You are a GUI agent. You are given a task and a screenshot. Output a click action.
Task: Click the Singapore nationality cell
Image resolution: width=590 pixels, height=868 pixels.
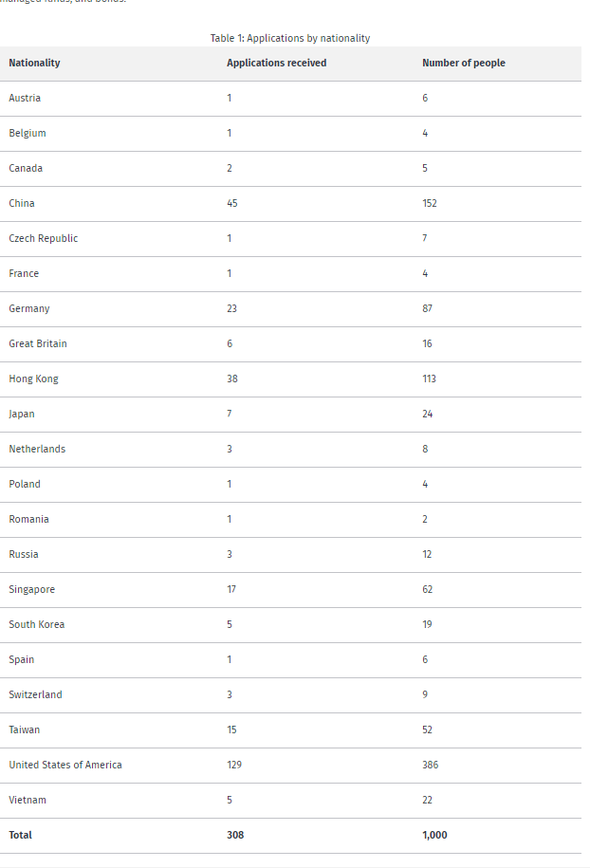(31, 589)
